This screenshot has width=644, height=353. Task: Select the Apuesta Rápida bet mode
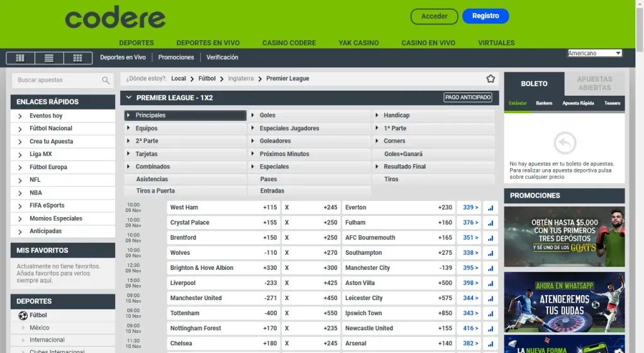pos(578,103)
